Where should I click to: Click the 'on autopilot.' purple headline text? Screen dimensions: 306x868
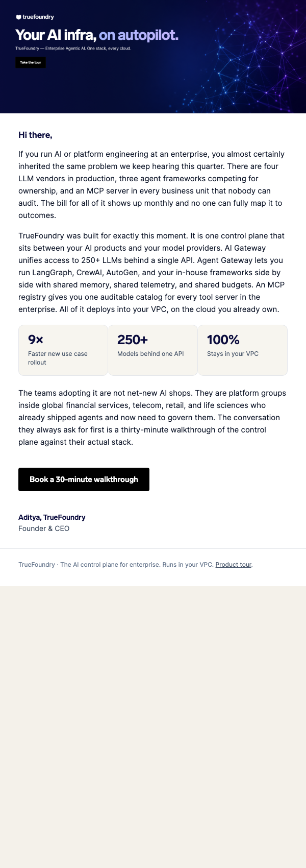(139, 35)
